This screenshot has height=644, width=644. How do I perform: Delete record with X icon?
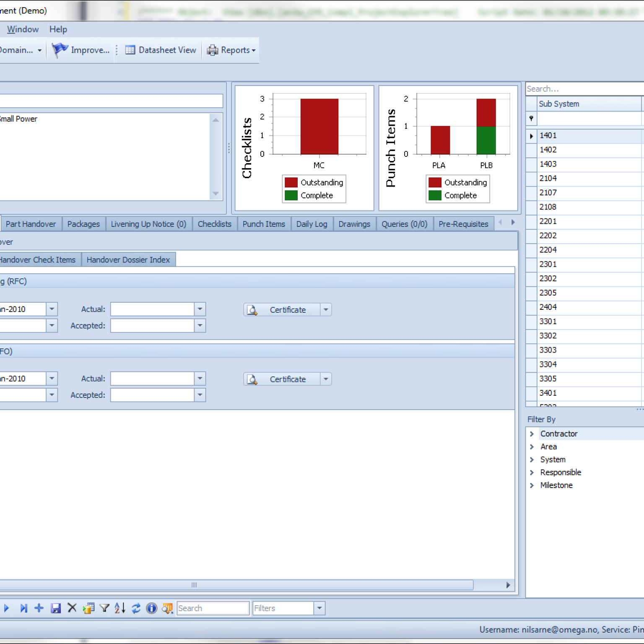pos(72,608)
